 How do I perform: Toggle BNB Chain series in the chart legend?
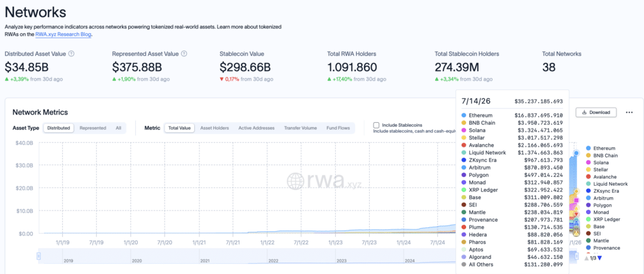(601, 156)
